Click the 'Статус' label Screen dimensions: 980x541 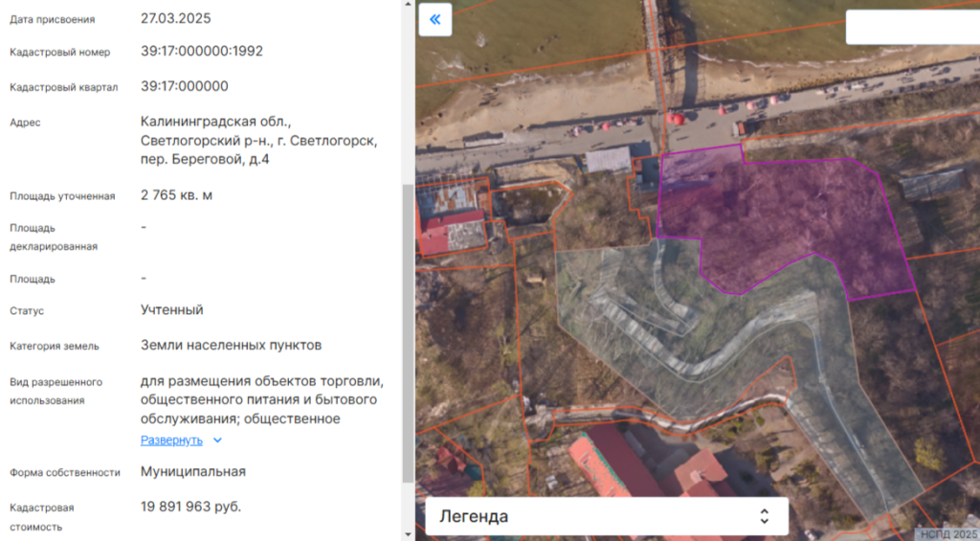(x=27, y=311)
